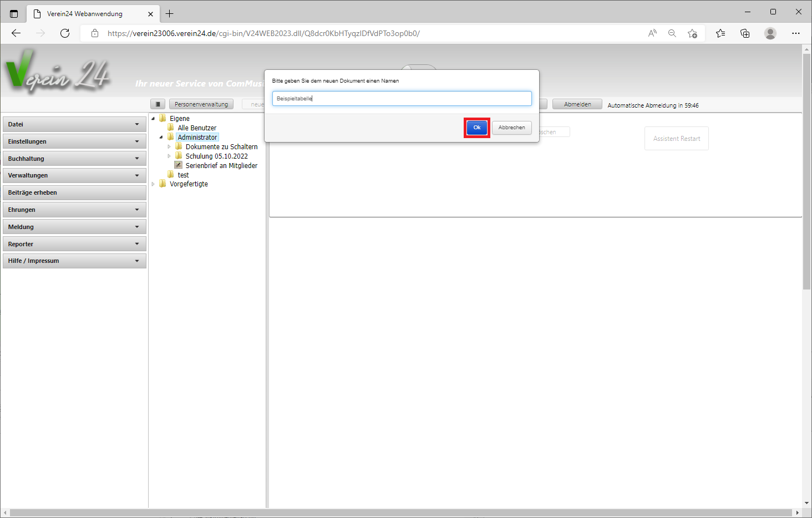Viewport: 812px width, 518px height.
Task: Expand the Vorgefertigte tree node
Action: coord(153,184)
